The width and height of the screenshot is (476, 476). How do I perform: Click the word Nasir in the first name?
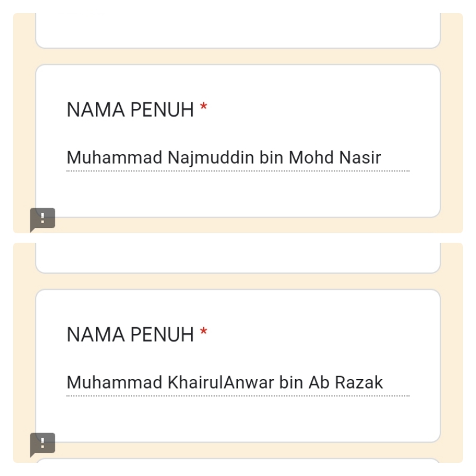pyautogui.click(x=360, y=158)
